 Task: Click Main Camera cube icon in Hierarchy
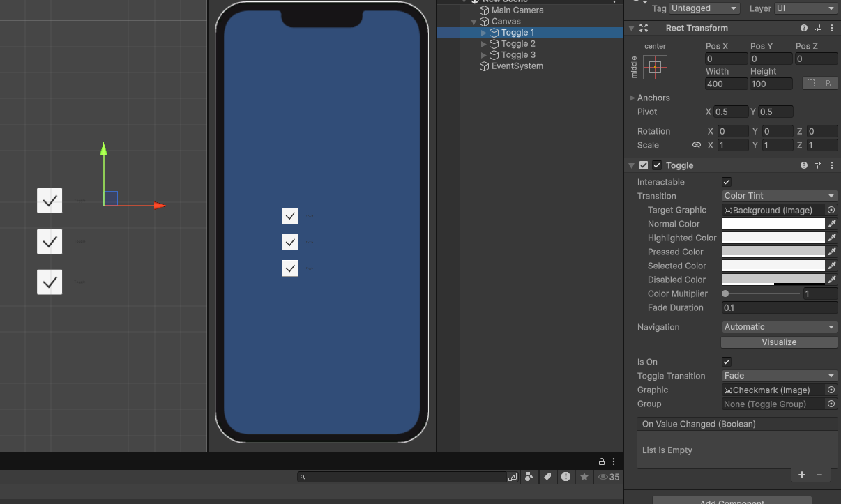click(484, 10)
